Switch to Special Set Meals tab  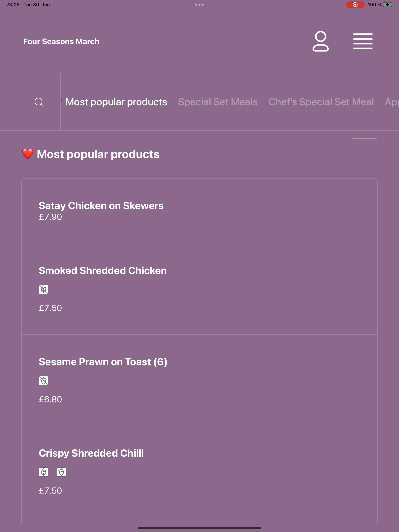click(218, 102)
